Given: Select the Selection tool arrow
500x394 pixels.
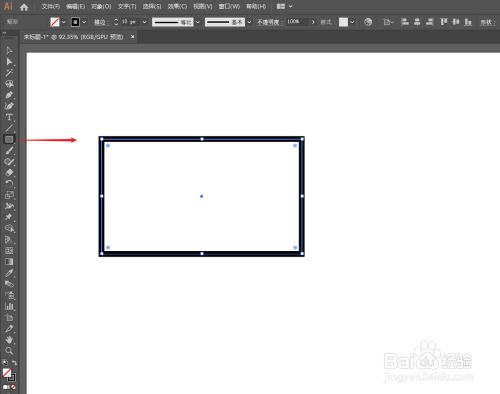Looking at the screenshot, I should click(9, 51).
